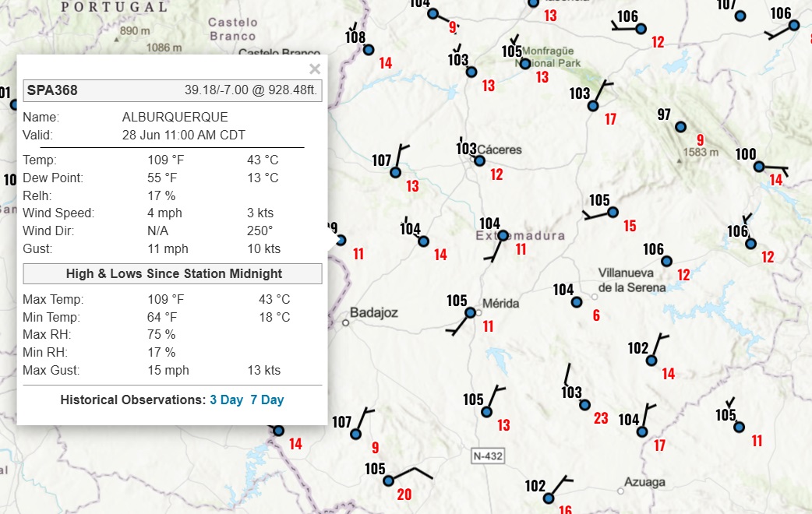Click the Max Gust value 15 mph
The height and width of the screenshot is (514, 812).
168,371
